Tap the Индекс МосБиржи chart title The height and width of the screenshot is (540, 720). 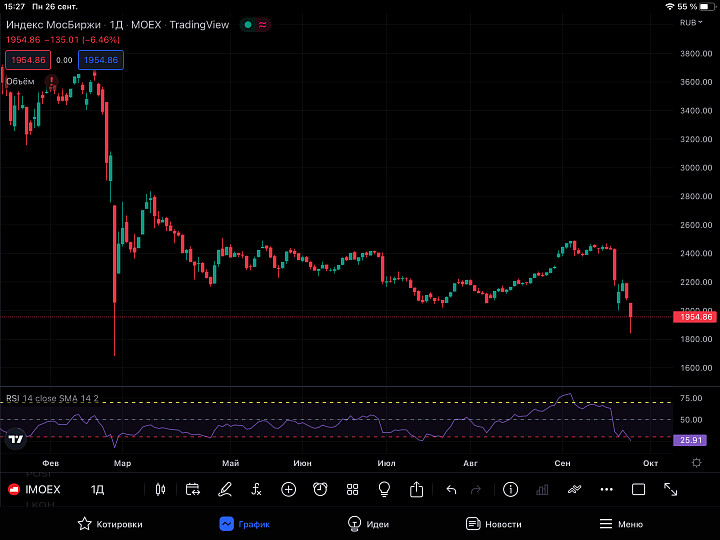53,25
